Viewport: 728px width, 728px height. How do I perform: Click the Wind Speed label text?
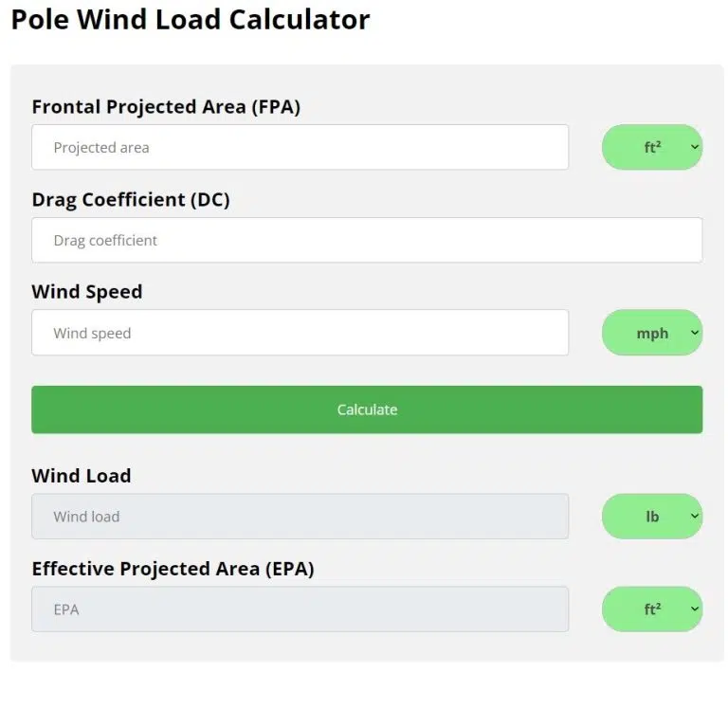[87, 292]
